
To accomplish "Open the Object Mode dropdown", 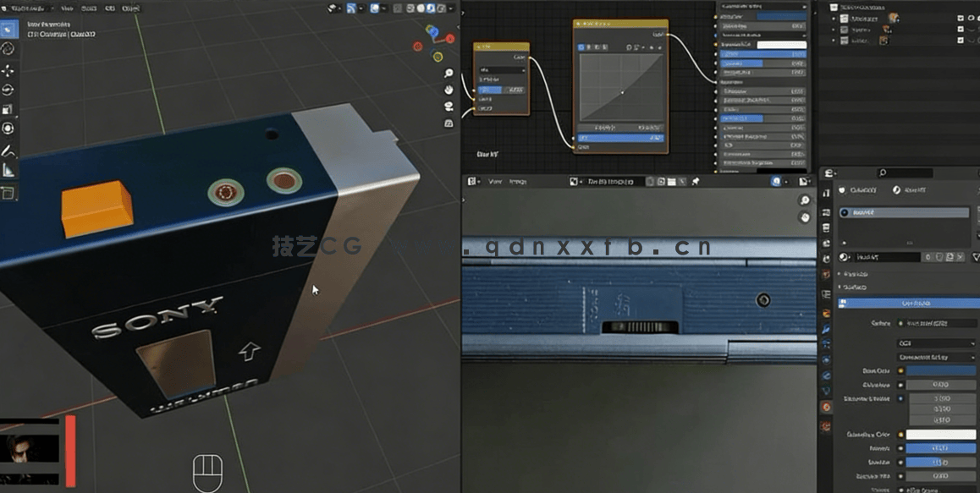I will [x=30, y=8].
